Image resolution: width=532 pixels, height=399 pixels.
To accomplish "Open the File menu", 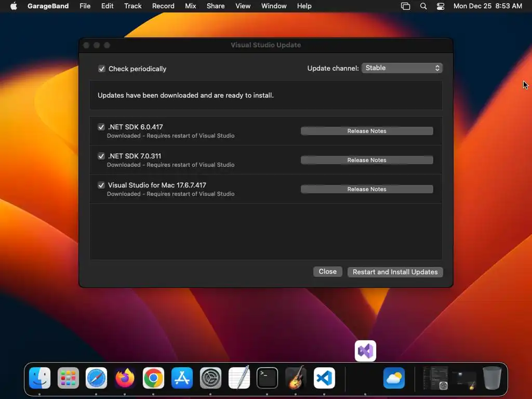I will pyautogui.click(x=85, y=6).
